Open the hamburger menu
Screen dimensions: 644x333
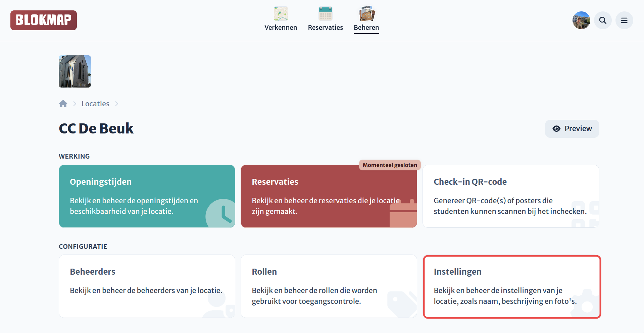[624, 20]
